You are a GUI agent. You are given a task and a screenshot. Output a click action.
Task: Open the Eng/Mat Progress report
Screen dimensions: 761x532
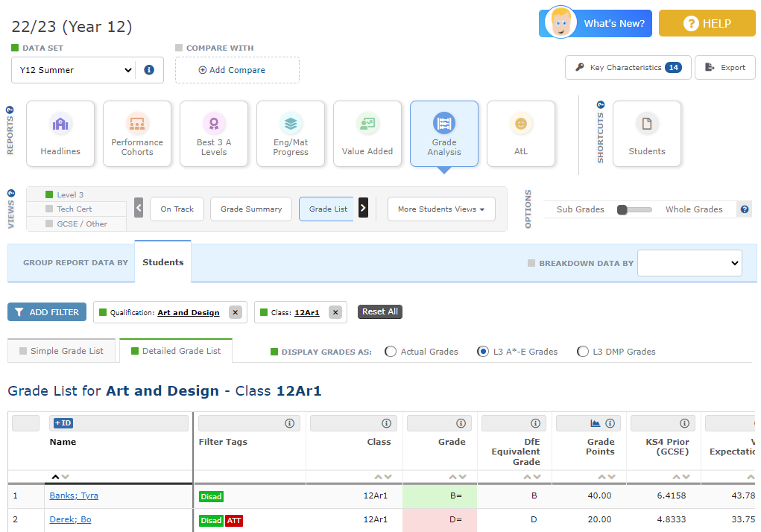291,134
